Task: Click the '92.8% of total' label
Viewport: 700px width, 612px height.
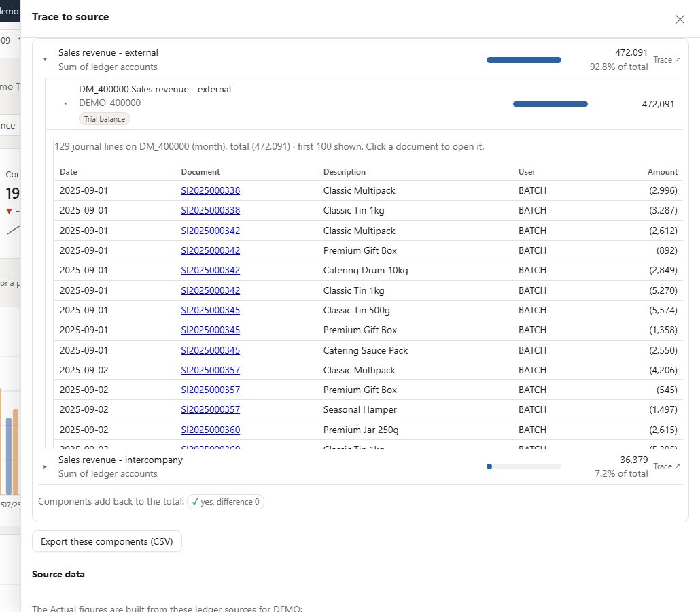Action: tap(618, 67)
